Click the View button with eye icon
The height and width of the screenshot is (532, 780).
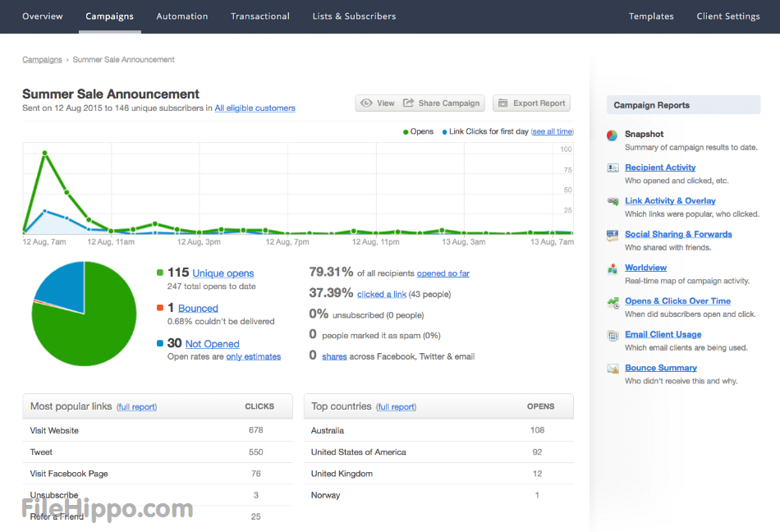[378, 103]
